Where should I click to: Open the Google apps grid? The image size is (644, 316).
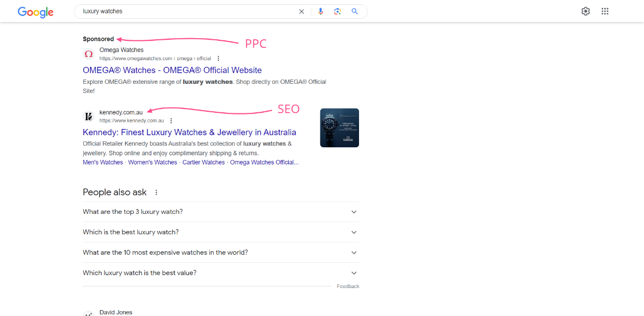[605, 11]
